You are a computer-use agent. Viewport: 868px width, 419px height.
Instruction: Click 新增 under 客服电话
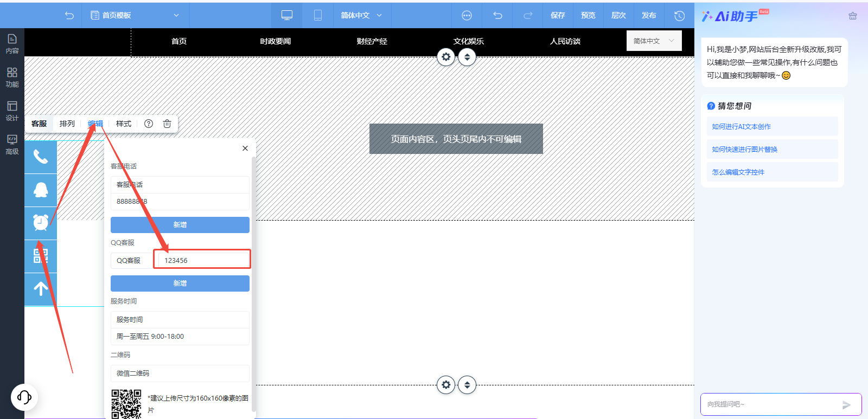click(180, 225)
